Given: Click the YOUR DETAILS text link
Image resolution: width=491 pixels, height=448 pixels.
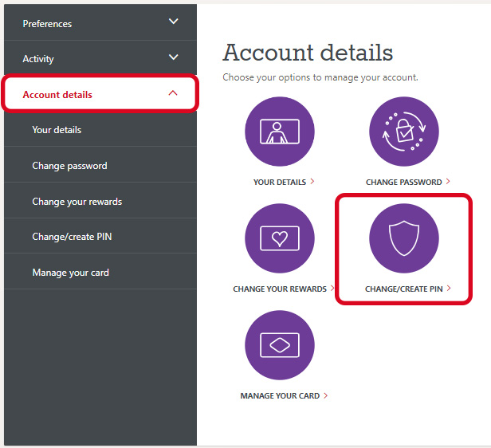Looking at the screenshot, I should (280, 183).
